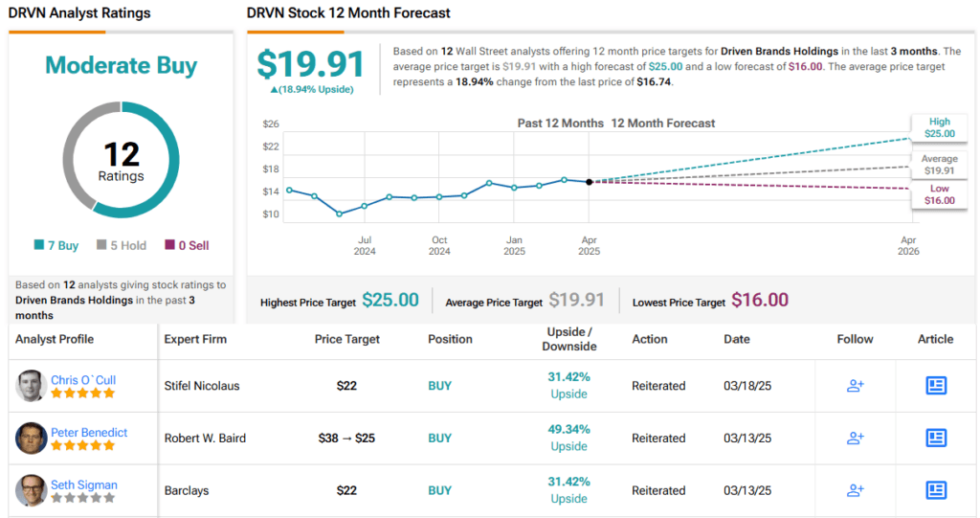Click the Moderate Buy consensus heading

tap(122, 65)
